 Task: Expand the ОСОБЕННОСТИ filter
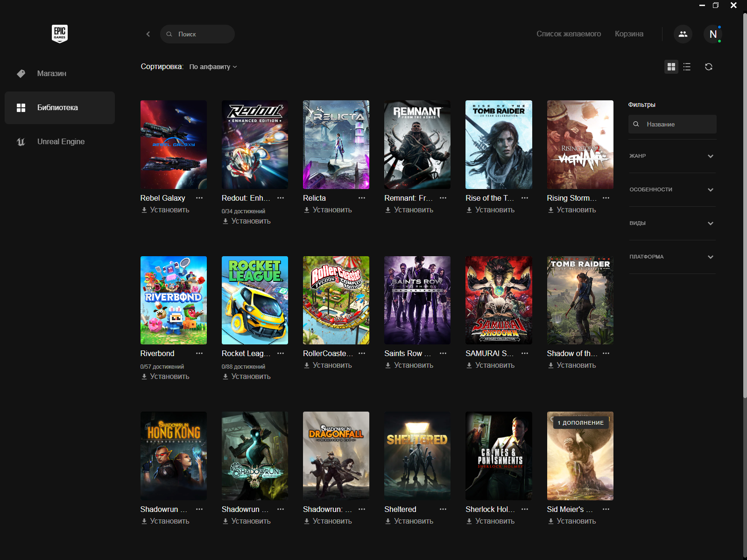[672, 189]
